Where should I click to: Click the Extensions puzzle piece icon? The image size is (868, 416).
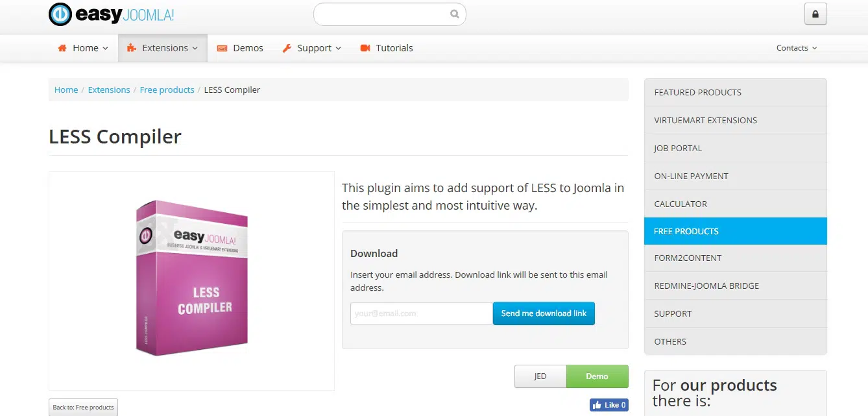coord(132,48)
